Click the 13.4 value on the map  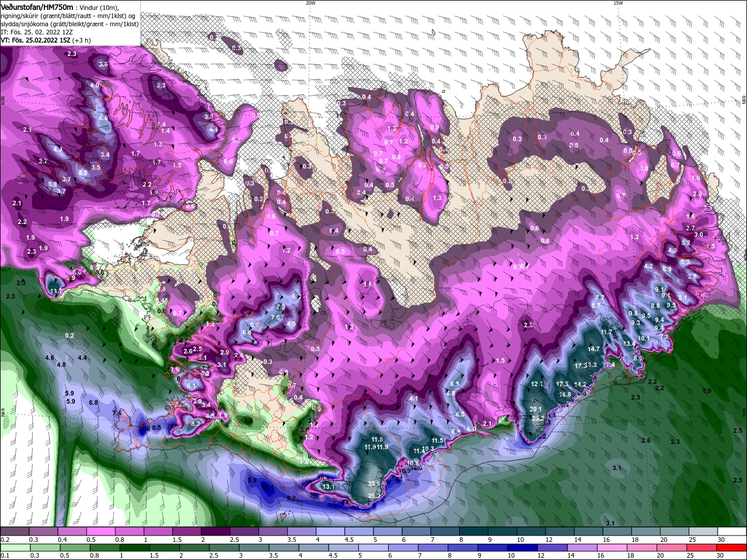tap(629, 344)
